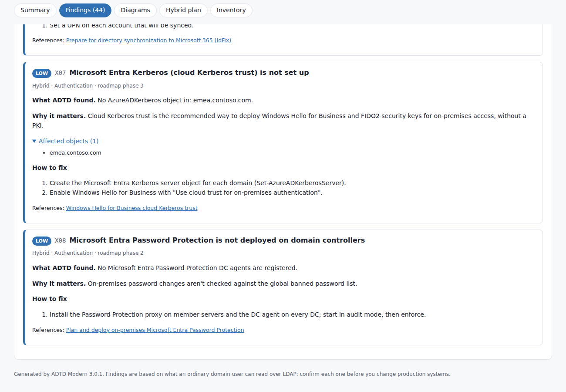Click the ADTD Modern 3.0.1 footer note
Image resolution: width=566 pixels, height=392 pixels.
pos(232,374)
